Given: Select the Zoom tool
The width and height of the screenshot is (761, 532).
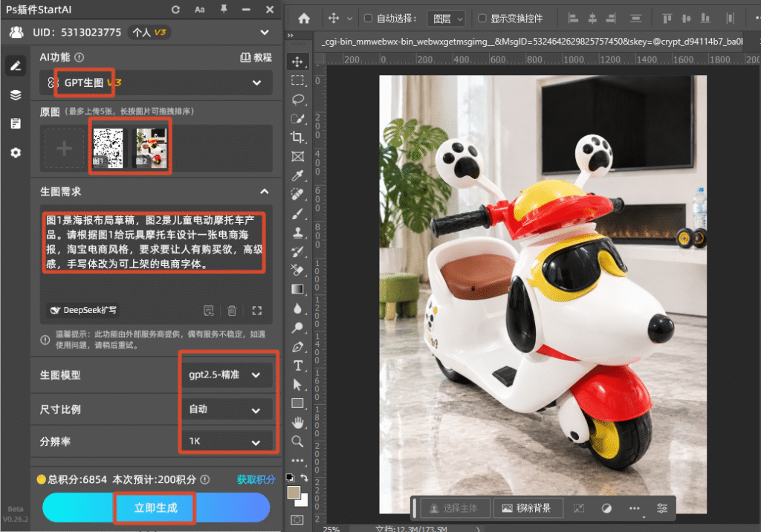Looking at the screenshot, I should click(x=297, y=441).
